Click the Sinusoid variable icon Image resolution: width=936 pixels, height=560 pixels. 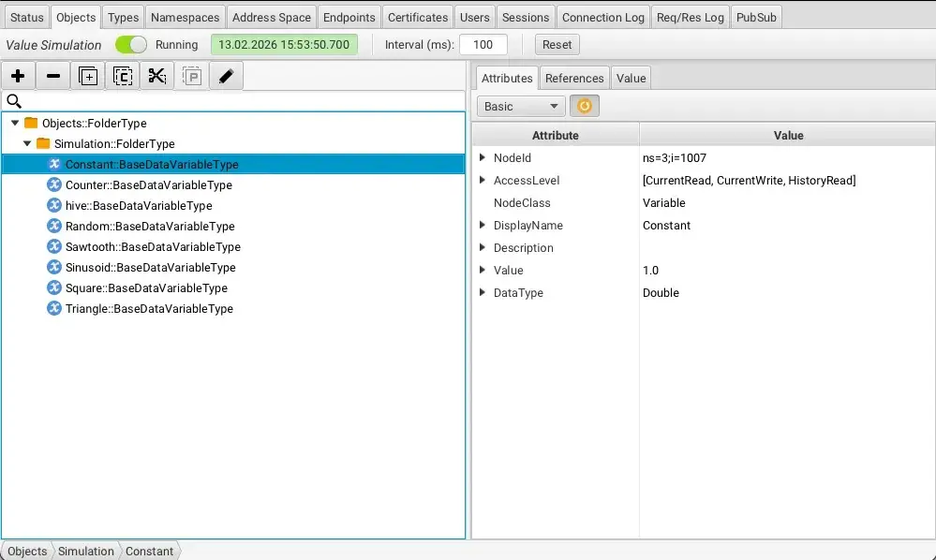coord(54,267)
